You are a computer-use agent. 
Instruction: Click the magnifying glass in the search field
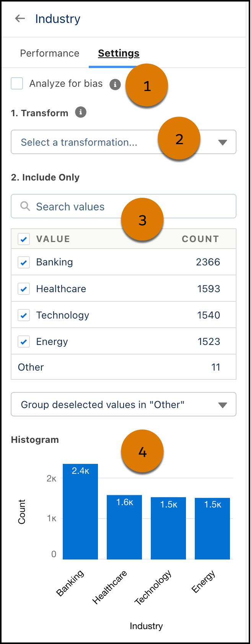(x=25, y=206)
